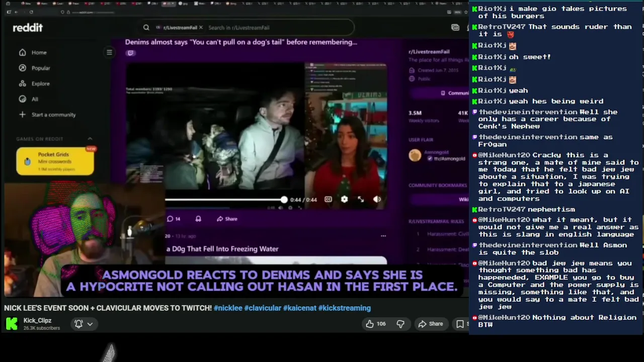Open three-dot menu of Freezing Water post
This screenshot has height=362, width=644.
383,236
